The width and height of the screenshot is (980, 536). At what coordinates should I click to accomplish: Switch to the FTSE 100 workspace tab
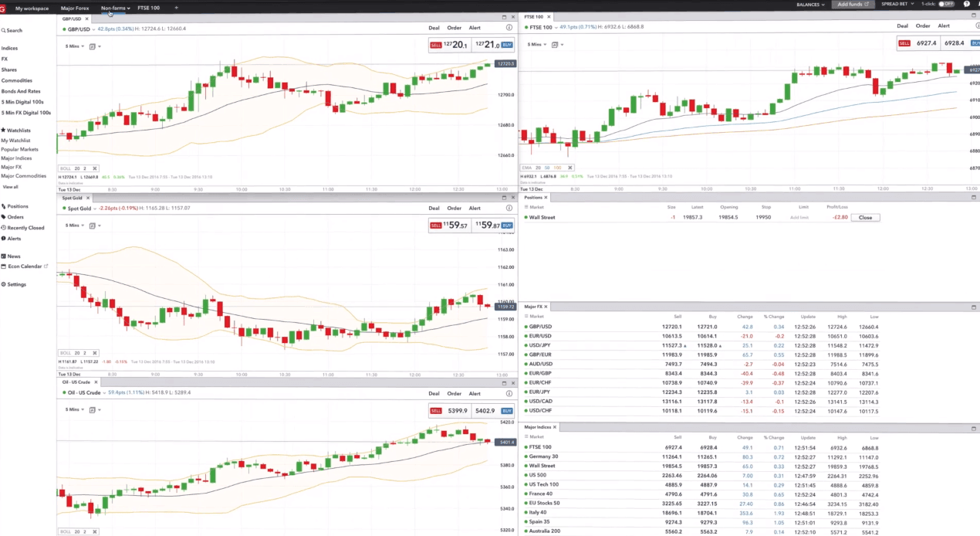(148, 8)
